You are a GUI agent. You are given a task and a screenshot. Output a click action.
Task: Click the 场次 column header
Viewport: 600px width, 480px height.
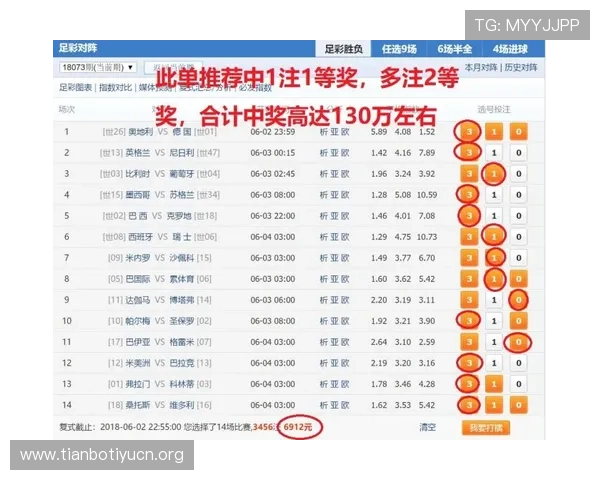click(67, 109)
